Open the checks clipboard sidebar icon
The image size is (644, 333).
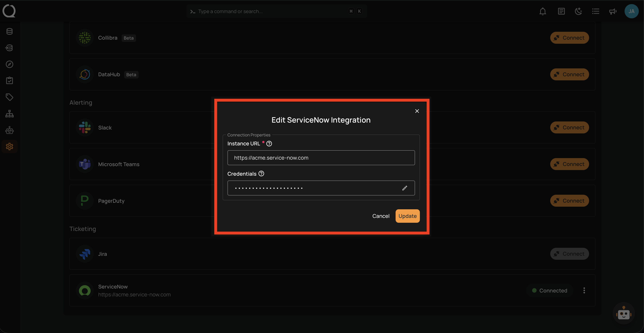click(x=10, y=81)
